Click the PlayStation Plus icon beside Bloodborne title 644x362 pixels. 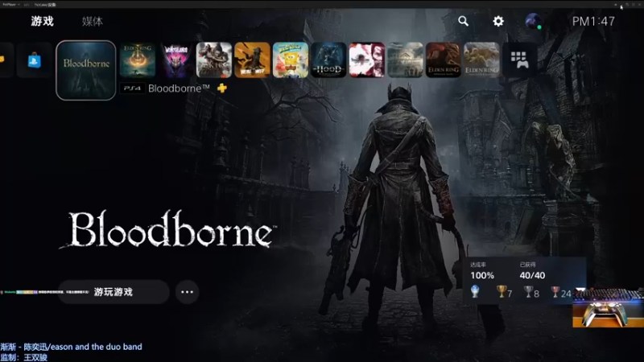pyautogui.click(x=222, y=88)
